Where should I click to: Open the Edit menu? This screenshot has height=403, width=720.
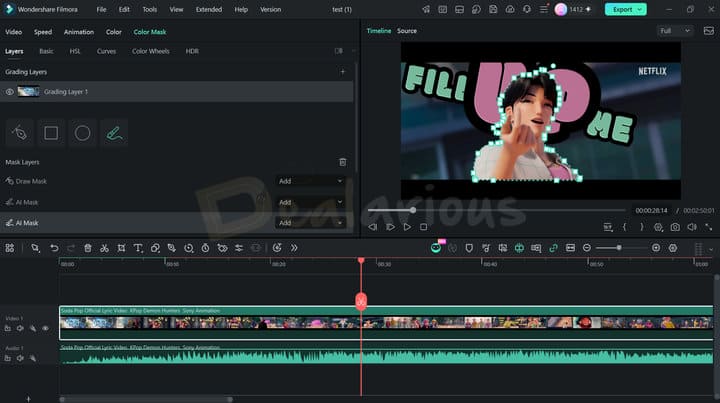[x=124, y=9]
